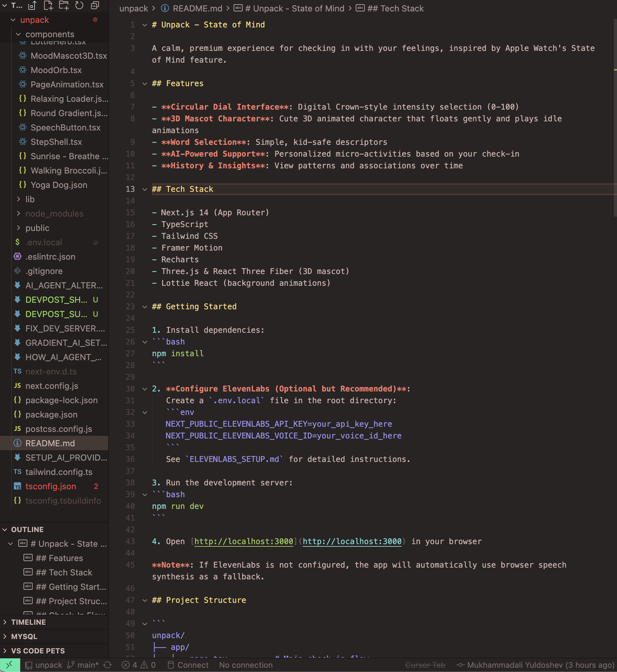Click the localhost:3000 URL in parentheses
This screenshot has height=672, width=617.
(x=352, y=542)
